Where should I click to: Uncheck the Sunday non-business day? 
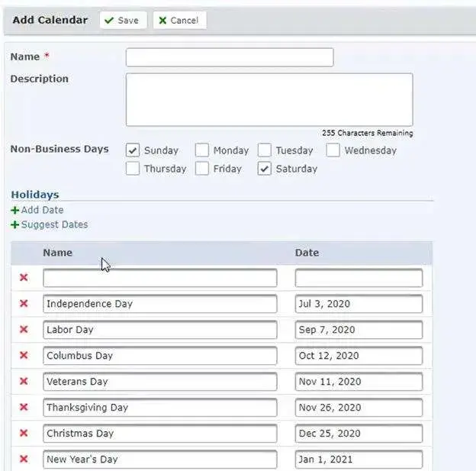133,150
